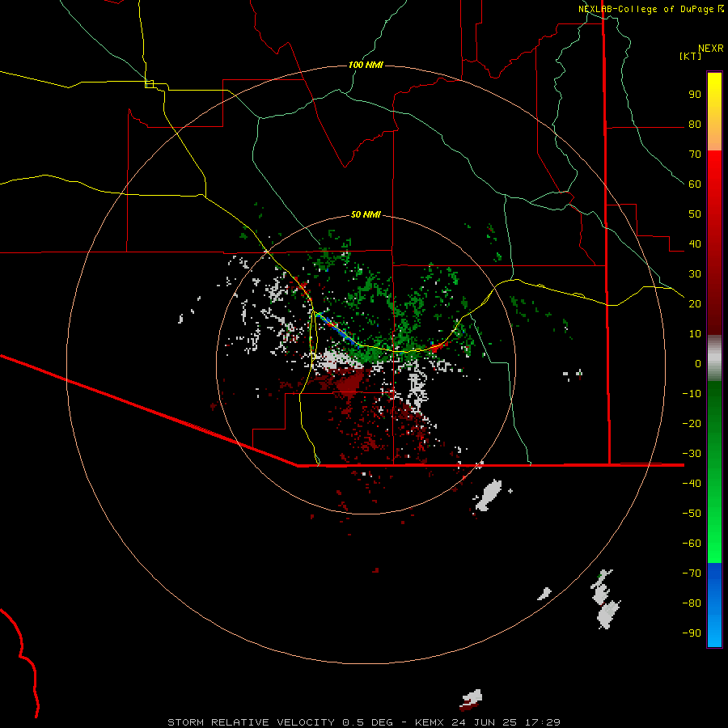The image size is (728, 728).
Task: Click the positive 40 knot scale value
Action: coord(695,243)
